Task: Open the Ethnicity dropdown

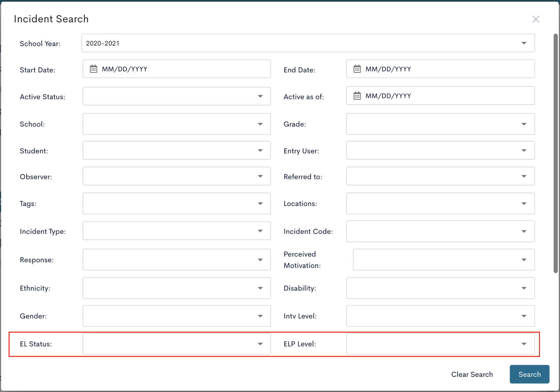Action: click(177, 288)
